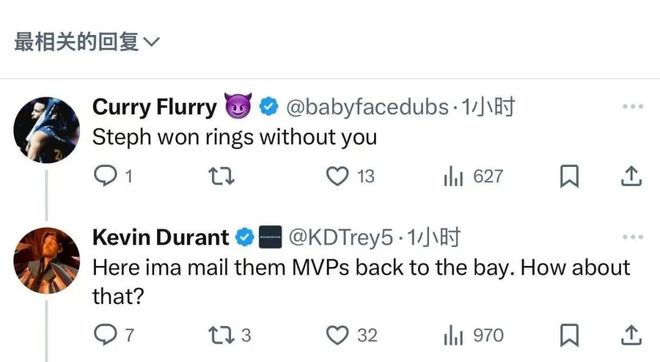660x362 pixels.
Task: Bookmark Curry Flurry's tweet
Action: 569,176
